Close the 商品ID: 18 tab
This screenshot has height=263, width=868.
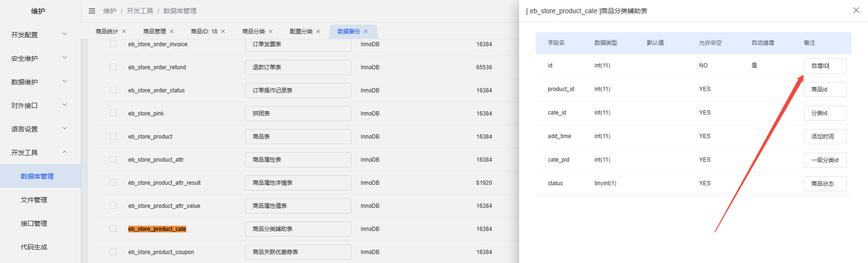(223, 32)
